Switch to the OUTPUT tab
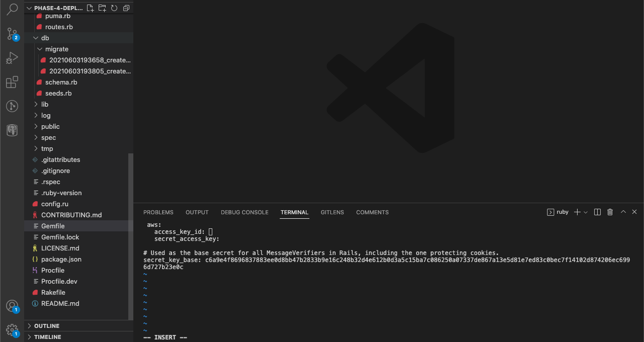This screenshot has width=644, height=342. [197, 212]
